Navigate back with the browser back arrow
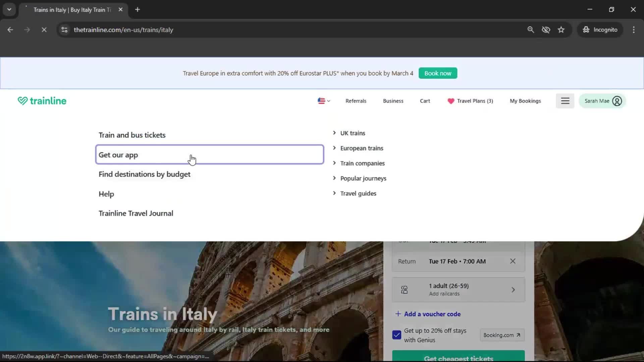 10,29
